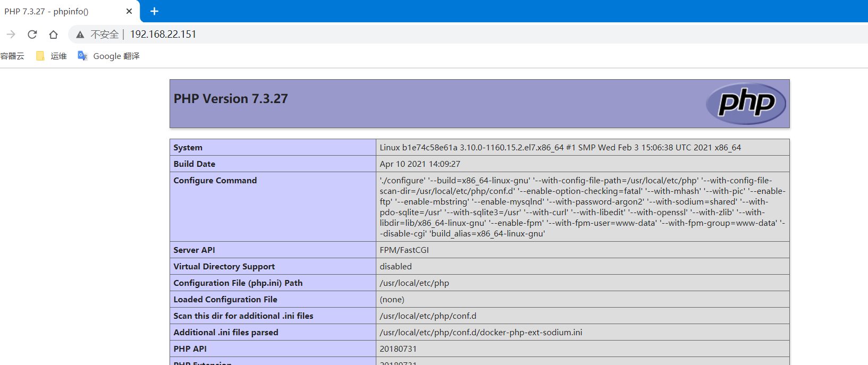Select Configuration File (php.ini) Path label
868x365 pixels.
tap(238, 283)
